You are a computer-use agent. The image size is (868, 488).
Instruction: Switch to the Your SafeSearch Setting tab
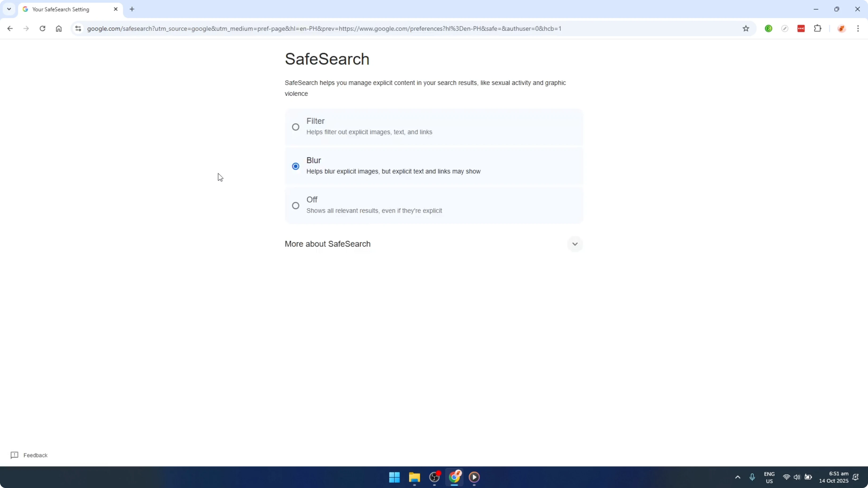61,9
